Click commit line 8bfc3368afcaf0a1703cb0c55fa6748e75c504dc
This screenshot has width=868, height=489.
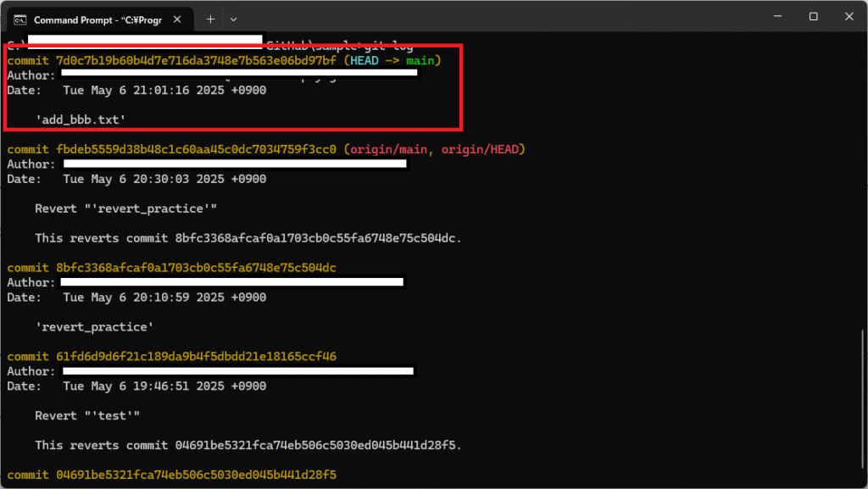171,268
